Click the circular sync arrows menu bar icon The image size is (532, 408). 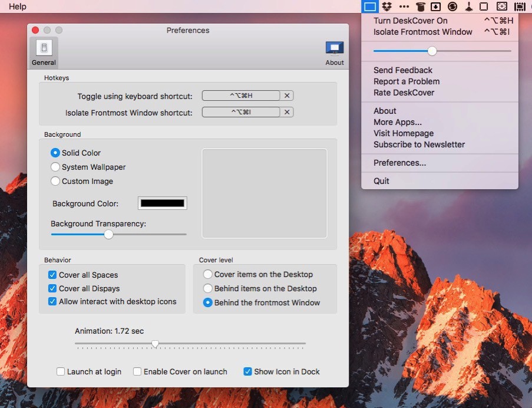point(452,6)
